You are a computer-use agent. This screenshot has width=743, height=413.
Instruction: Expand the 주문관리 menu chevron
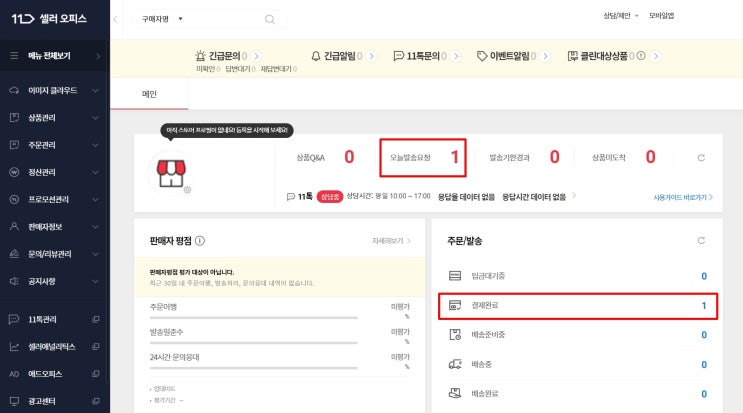[95, 145]
